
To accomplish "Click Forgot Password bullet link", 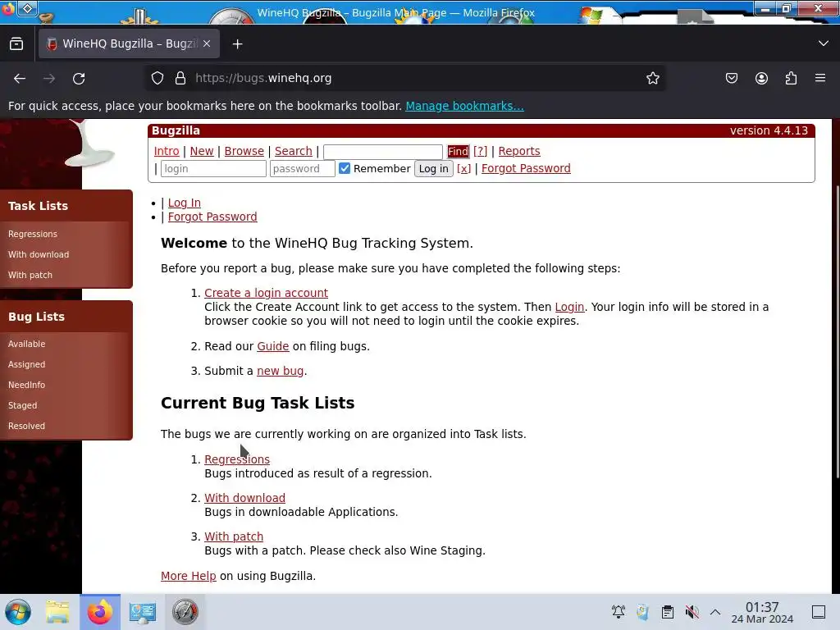I will tap(212, 217).
